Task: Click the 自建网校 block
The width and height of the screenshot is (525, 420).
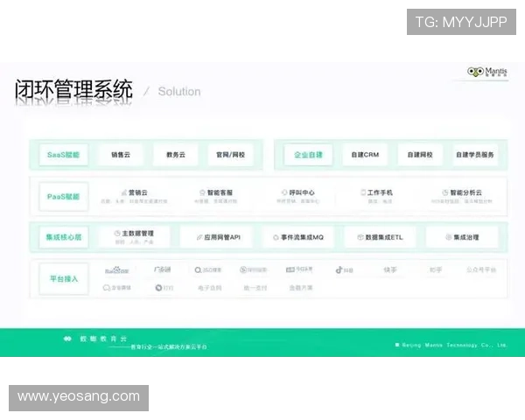Action: point(420,155)
